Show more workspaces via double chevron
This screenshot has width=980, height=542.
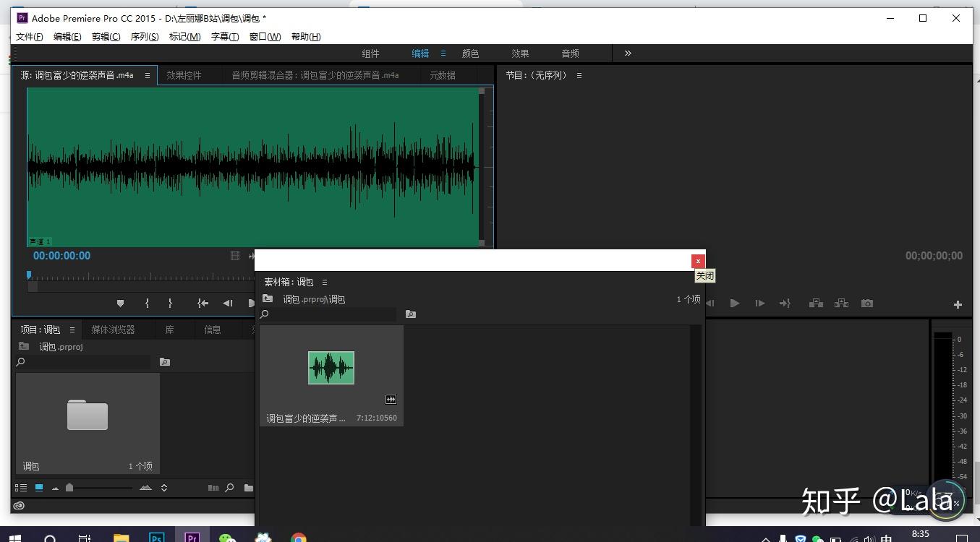coord(628,53)
